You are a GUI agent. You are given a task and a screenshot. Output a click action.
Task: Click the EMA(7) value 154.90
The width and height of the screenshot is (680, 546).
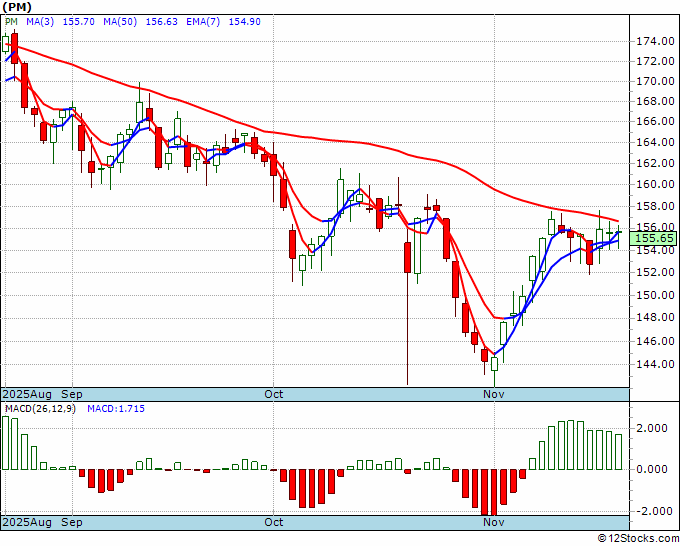pyautogui.click(x=245, y=21)
